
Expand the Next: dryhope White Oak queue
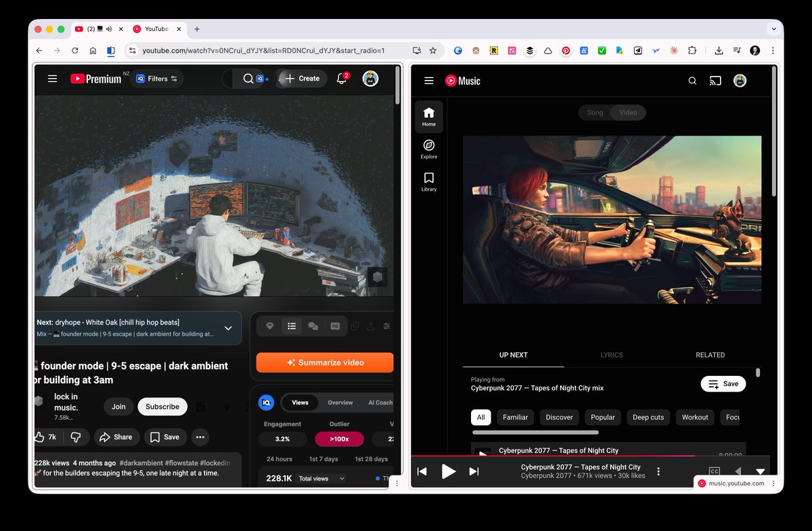(x=228, y=328)
